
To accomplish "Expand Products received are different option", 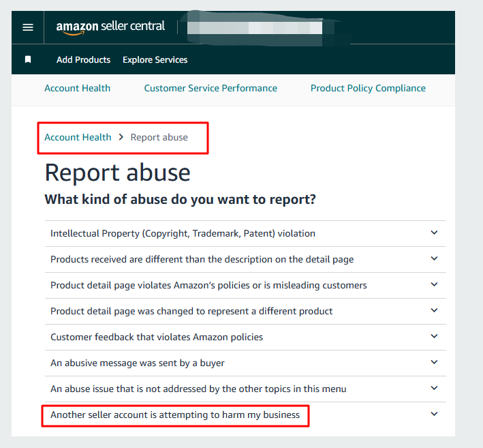I will pos(202,259).
